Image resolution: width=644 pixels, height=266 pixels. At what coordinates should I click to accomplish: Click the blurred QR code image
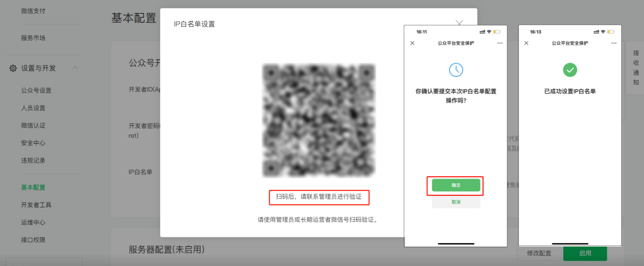click(x=319, y=120)
